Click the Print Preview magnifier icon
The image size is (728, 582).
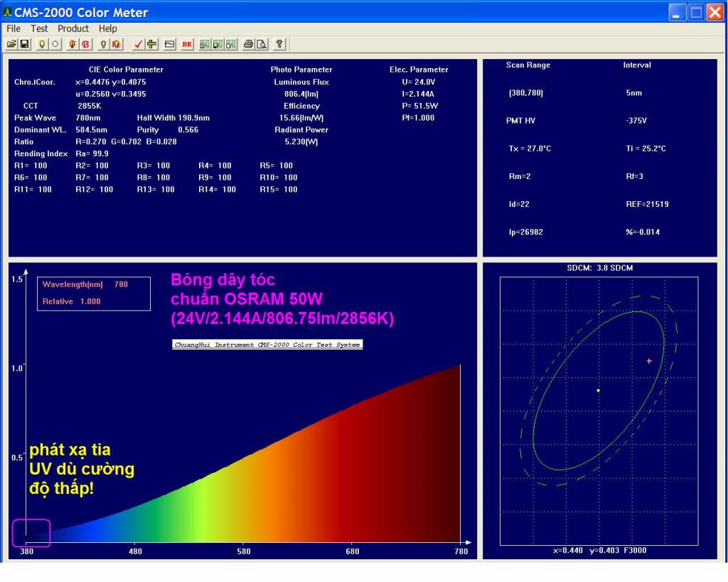pos(261,44)
